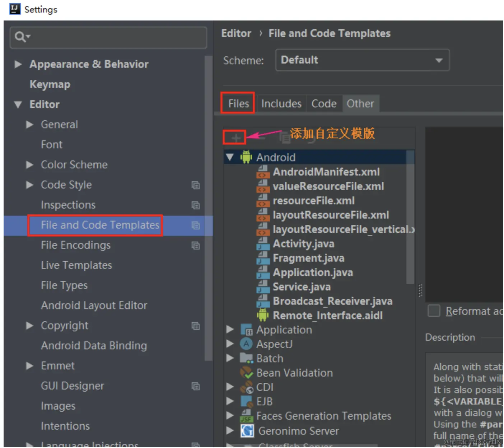504x448 pixels.
Task: Click the AndroidManifest.xml file icon
Action: point(263,172)
